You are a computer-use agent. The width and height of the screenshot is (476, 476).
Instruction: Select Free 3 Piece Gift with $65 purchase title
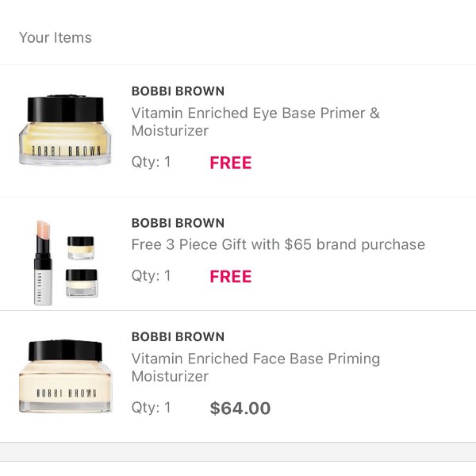coord(278,244)
